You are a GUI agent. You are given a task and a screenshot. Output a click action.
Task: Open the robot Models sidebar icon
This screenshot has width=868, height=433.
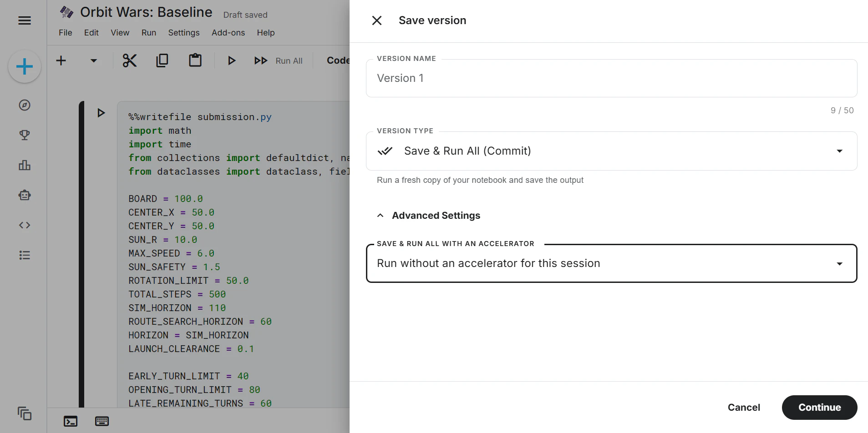click(25, 195)
